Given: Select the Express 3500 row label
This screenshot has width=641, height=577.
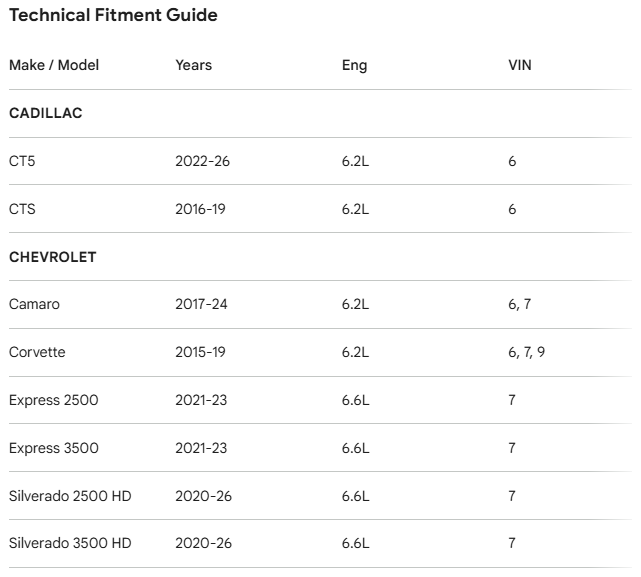Looking at the screenshot, I should tap(54, 448).
